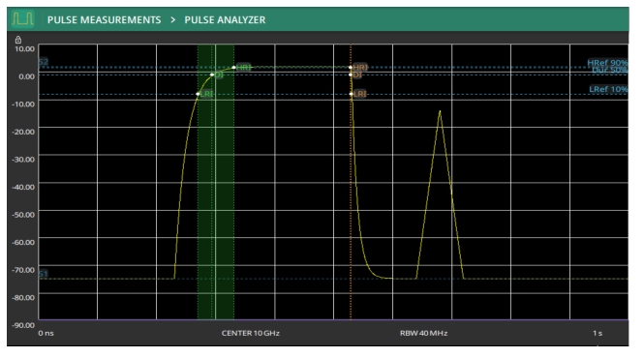
Task: Click the Dur 50% reference label
Action: pos(609,71)
